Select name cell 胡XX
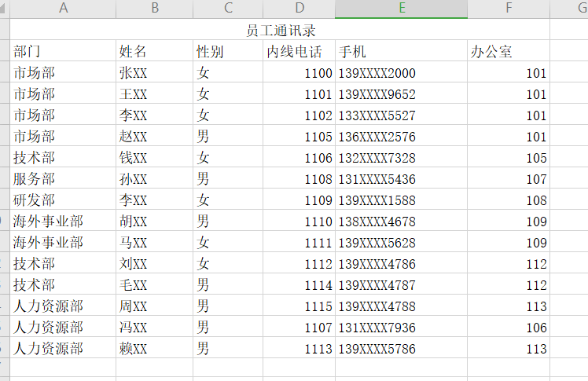 point(155,220)
